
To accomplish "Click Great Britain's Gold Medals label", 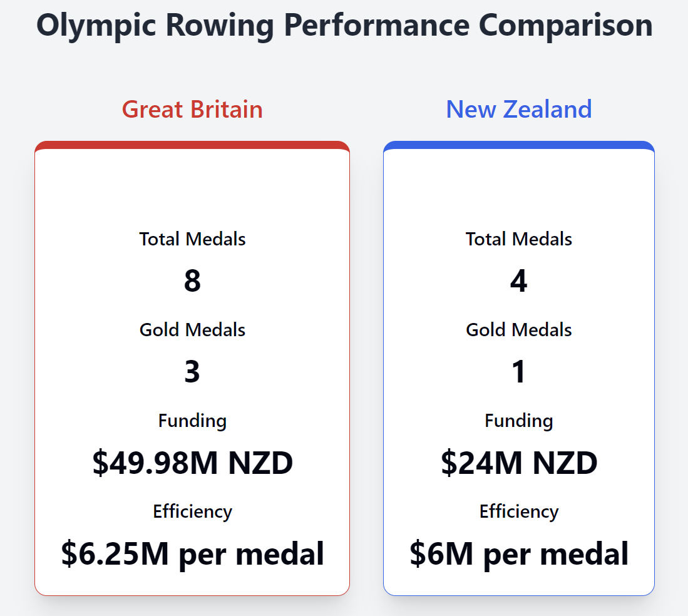I will [192, 330].
